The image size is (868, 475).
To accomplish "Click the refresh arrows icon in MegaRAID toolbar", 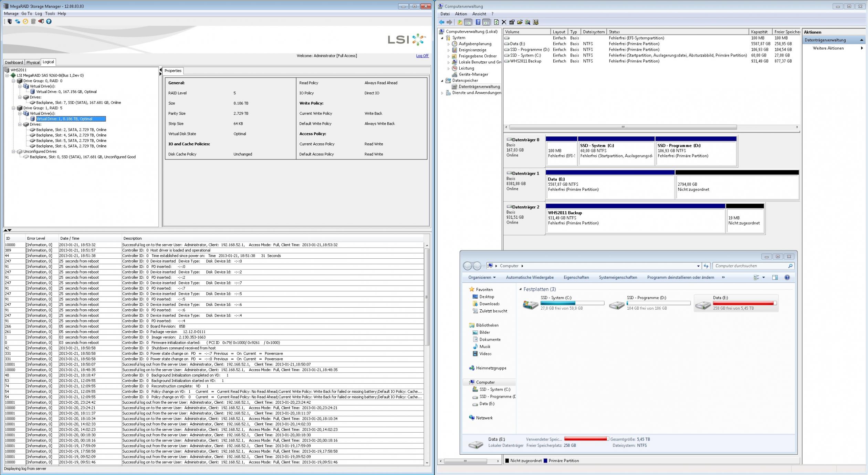I will [18, 21].
